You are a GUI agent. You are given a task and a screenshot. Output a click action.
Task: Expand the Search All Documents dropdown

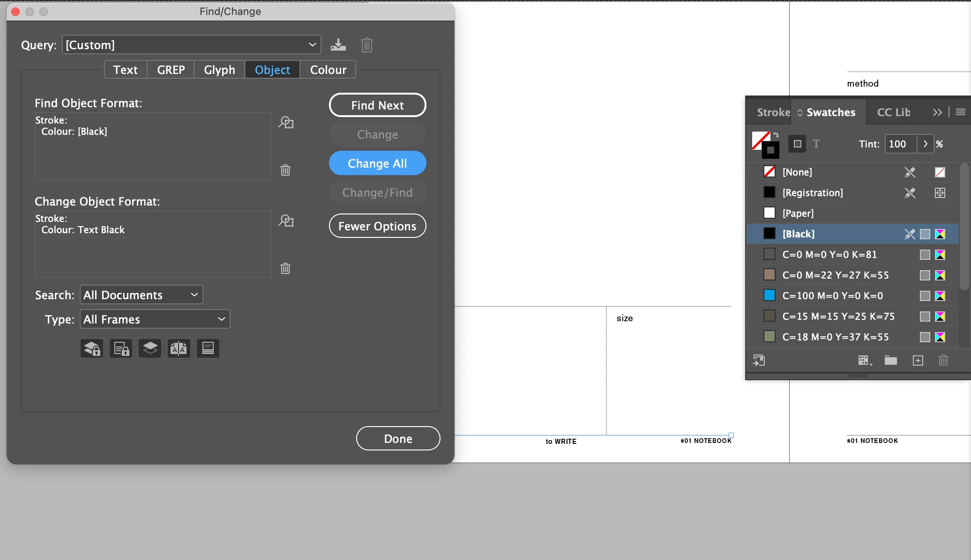click(141, 295)
